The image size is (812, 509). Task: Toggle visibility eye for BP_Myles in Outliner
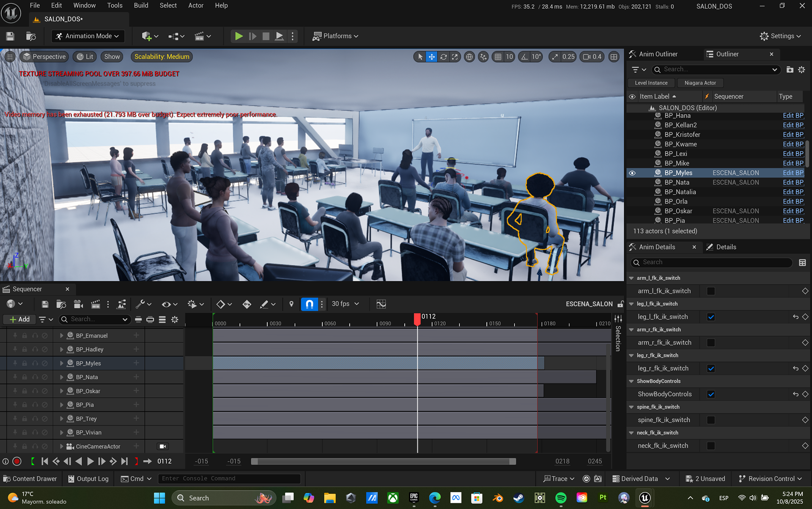coord(632,173)
